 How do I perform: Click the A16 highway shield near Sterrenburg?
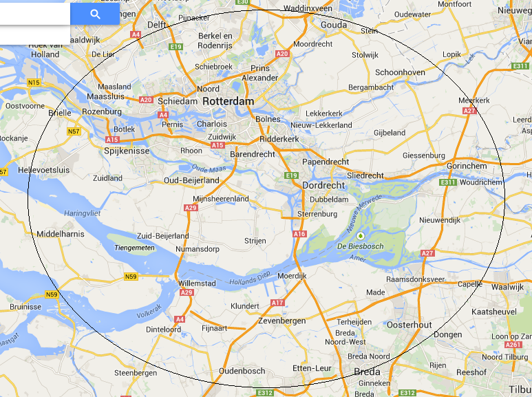[299, 234]
